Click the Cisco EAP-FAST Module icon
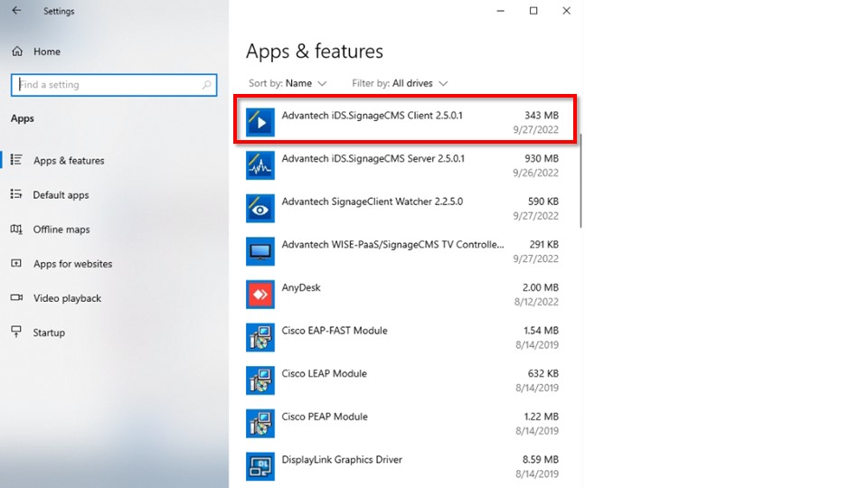Viewport: 868px width, 488px height. (x=260, y=337)
